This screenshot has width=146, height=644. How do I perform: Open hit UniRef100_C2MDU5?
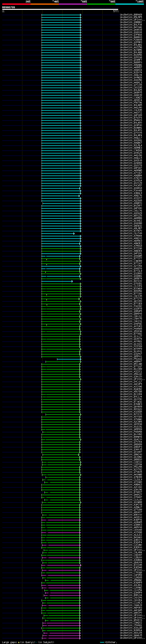[x=131, y=578]
